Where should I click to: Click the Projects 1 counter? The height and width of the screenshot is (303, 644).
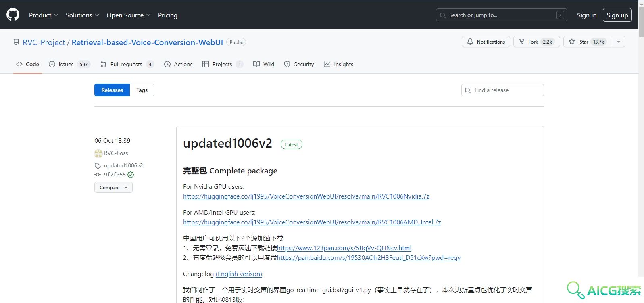tap(240, 64)
